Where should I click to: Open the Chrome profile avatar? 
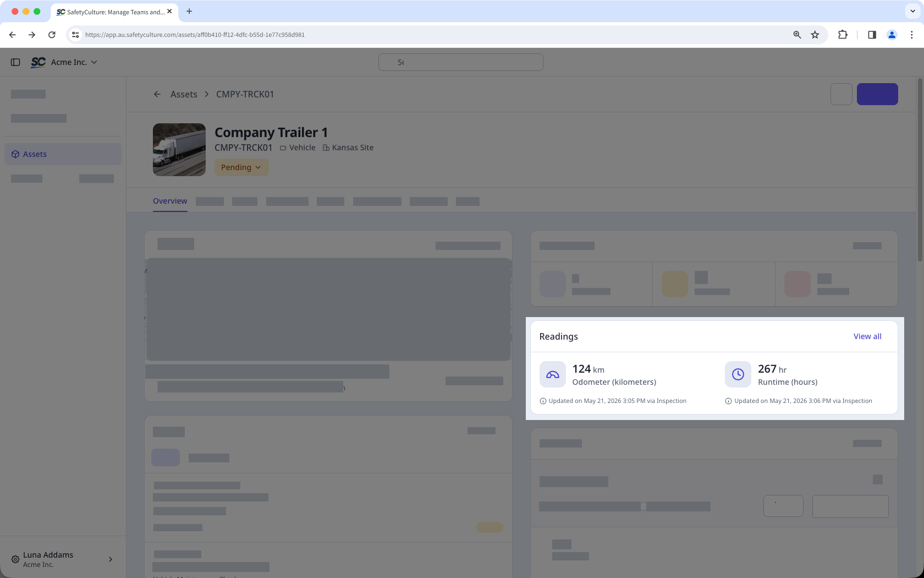(x=892, y=35)
